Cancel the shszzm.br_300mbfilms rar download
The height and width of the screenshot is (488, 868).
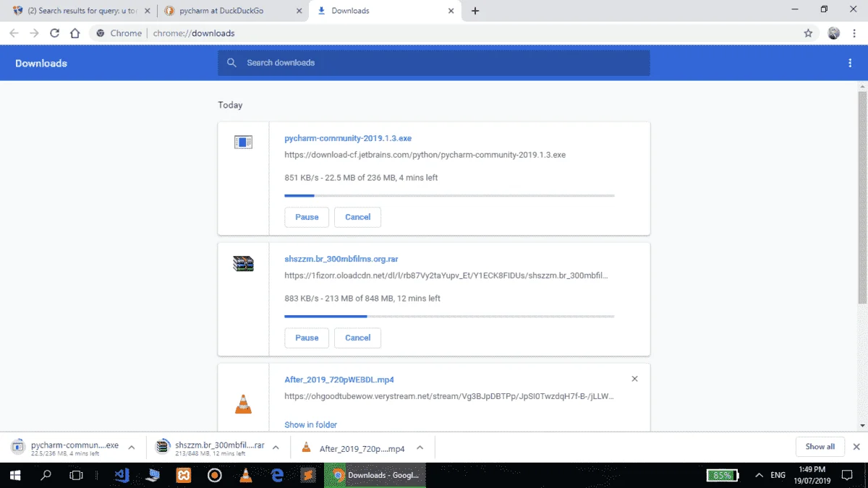click(357, 338)
